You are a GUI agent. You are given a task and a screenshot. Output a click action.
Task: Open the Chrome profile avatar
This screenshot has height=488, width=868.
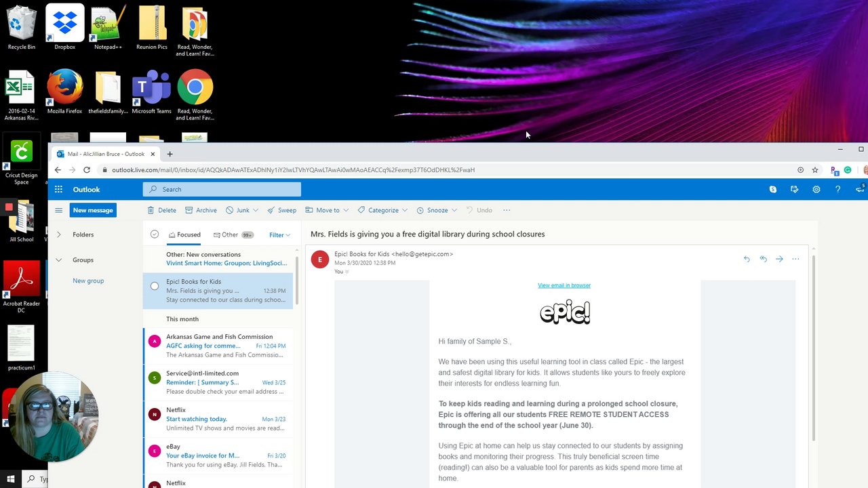(865, 170)
